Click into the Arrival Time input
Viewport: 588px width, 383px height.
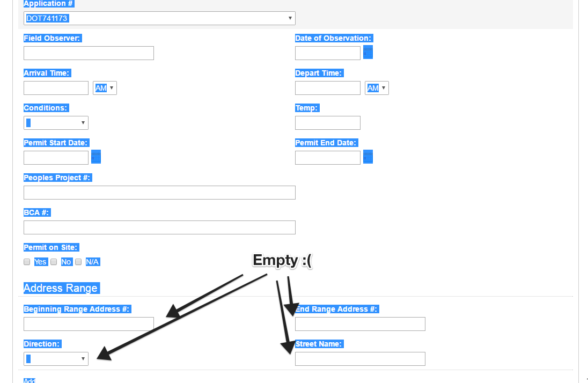tap(56, 88)
